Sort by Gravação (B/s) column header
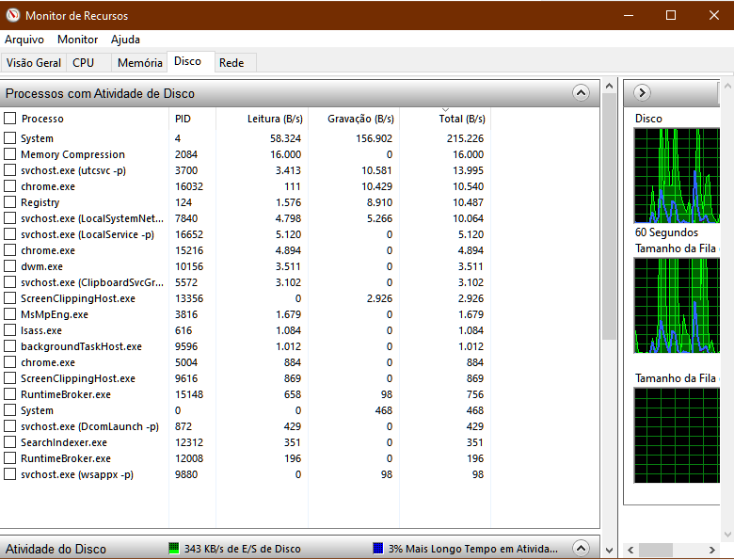Screen dimensions: 734x560 point(354,119)
